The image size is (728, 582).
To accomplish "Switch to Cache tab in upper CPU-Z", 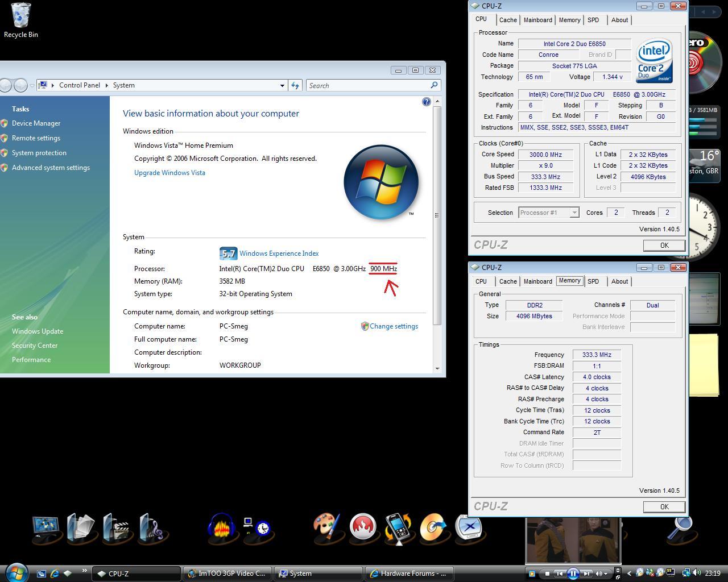I will [x=508, y=20].
